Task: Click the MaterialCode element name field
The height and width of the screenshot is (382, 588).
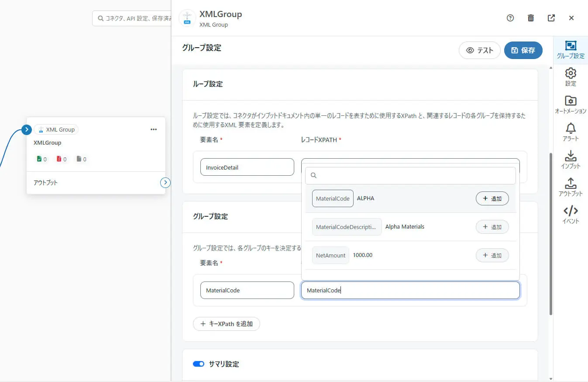Action: [247, 290]
